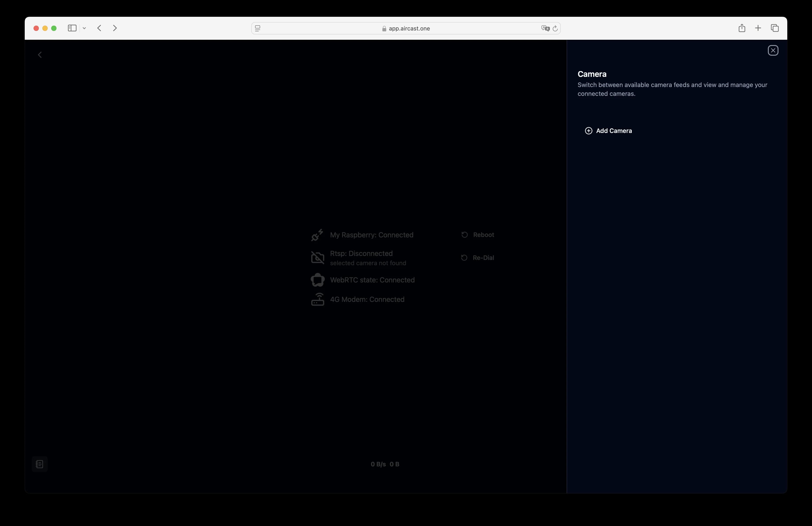Reload the page via the refresh icon
The width and height of the screenshot is (812, 526).
555,28
